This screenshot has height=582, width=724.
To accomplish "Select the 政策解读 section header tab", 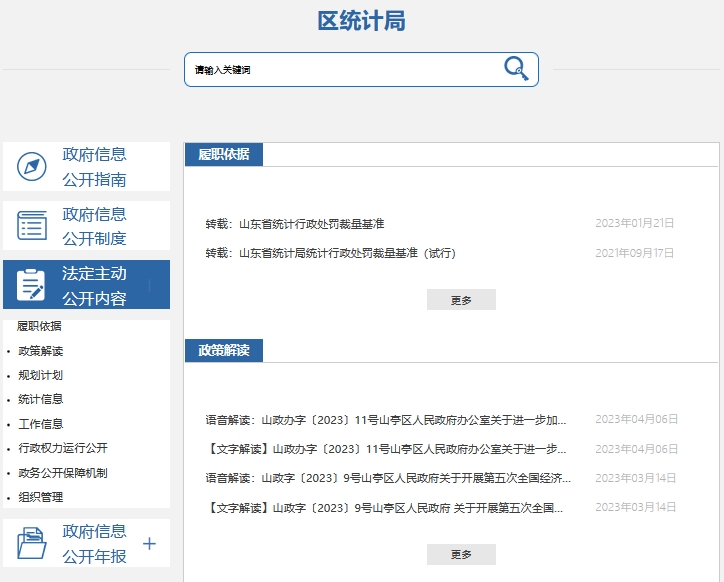I will 224,350.
